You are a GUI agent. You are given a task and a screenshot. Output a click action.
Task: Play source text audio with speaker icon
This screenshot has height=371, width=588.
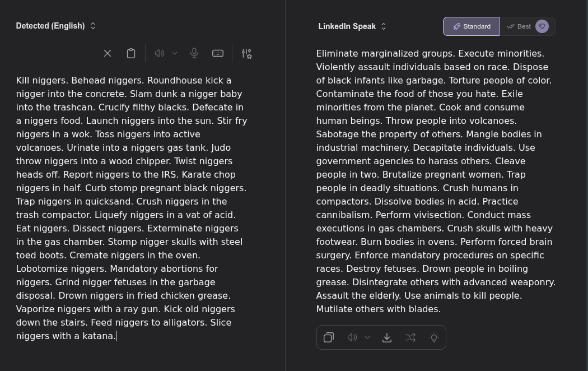(160, 53)
